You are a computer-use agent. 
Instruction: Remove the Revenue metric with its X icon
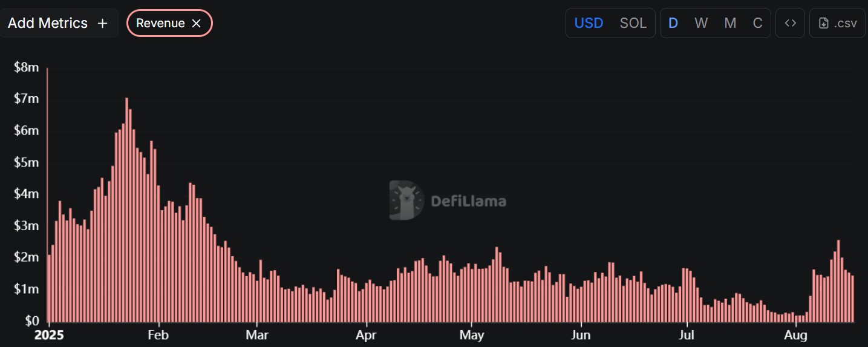(x=196, y=24)
